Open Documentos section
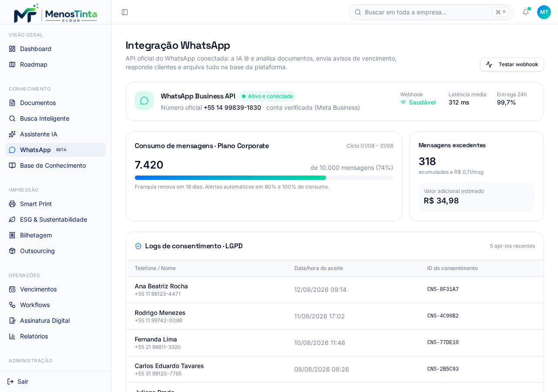The width and height of the screenshot is (558, 392). click(55, 103)
